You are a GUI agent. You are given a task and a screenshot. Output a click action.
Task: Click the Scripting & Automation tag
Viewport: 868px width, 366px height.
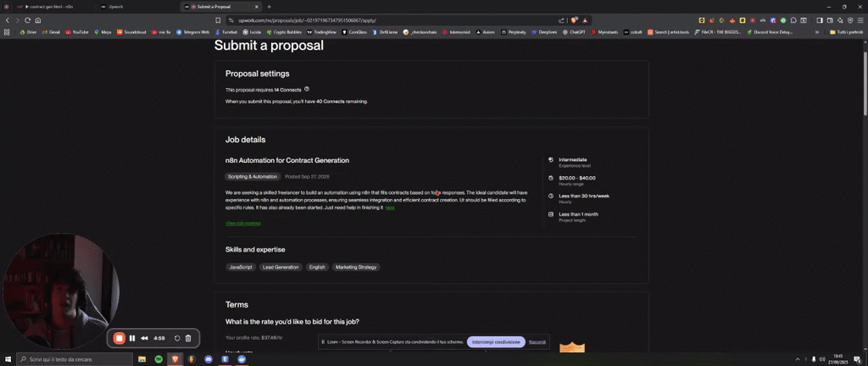tap(253, 177)
